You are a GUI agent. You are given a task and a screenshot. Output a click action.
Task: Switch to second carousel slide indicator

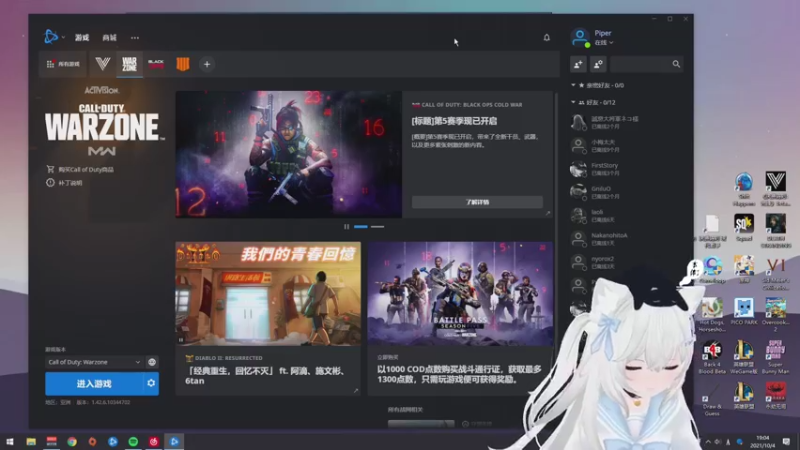coord(378,227)
